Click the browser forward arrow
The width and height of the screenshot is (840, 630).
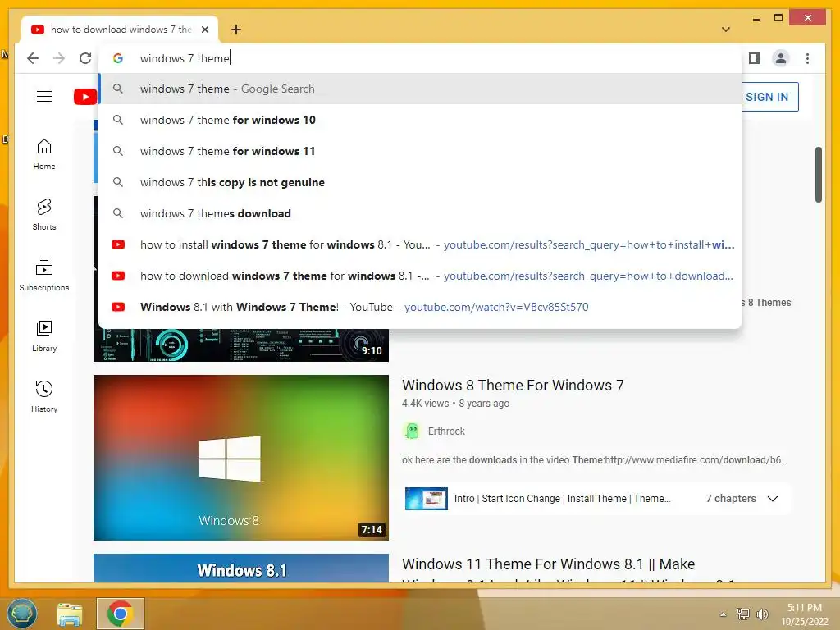(59, 58)
